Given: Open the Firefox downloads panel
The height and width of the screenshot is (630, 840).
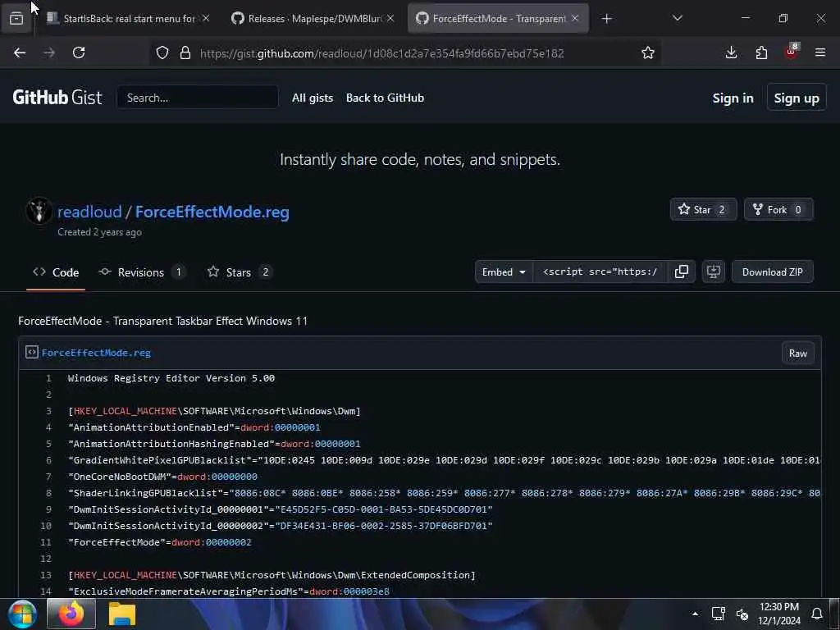Looking at the screenshot, I should coord(731,52).
